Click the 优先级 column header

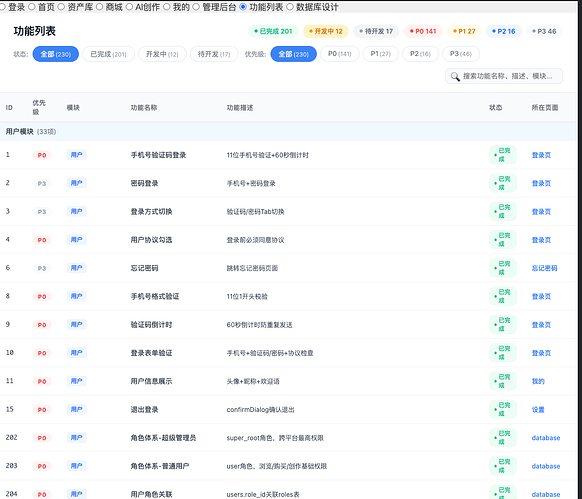(x=39, y=107)
